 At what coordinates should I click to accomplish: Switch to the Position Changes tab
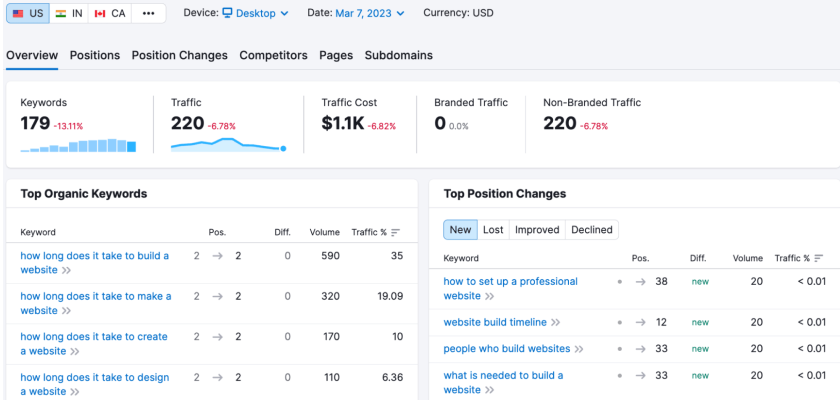tap(179, 55)
